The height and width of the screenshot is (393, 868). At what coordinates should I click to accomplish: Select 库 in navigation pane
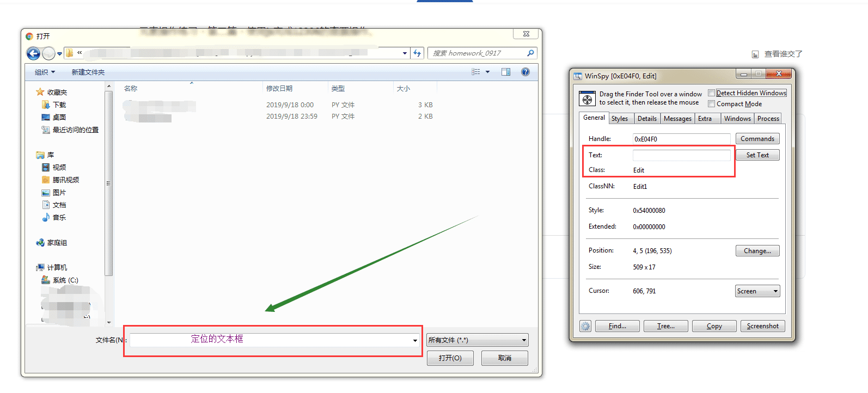click(45, 155)
